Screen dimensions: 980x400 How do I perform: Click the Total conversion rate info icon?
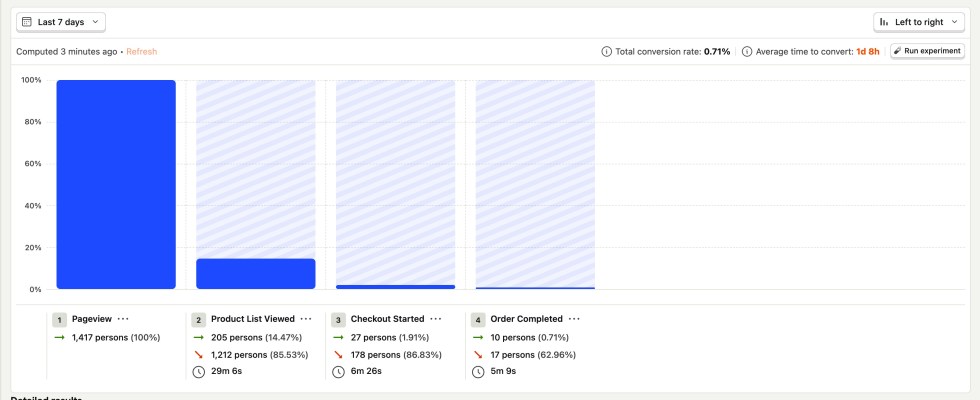(606, 51)
